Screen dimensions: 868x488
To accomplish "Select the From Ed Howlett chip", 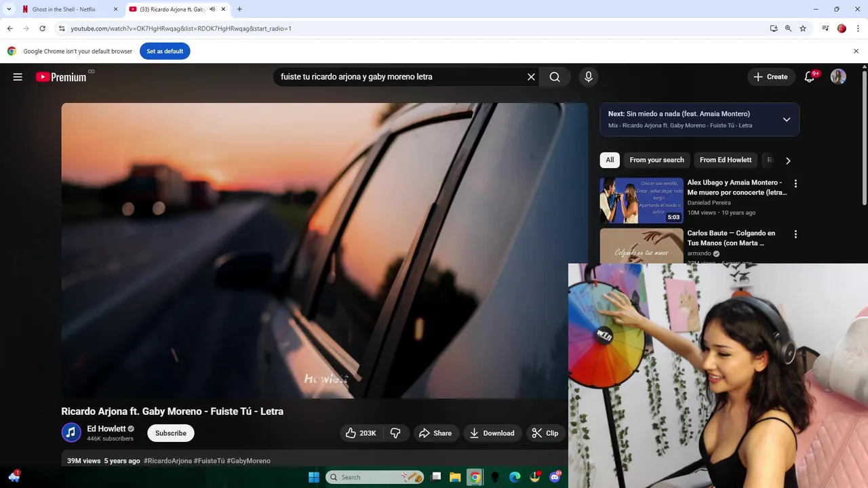I will click(x=726, y=160).
